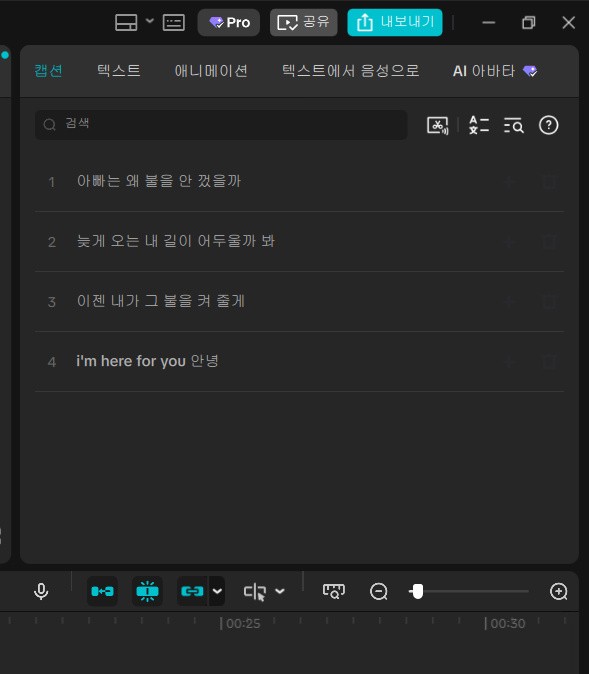The image size is (589, 674).
Task: Zoom out the timeline with minus icon
Action: pyautogui.click(x=379, y=591)
